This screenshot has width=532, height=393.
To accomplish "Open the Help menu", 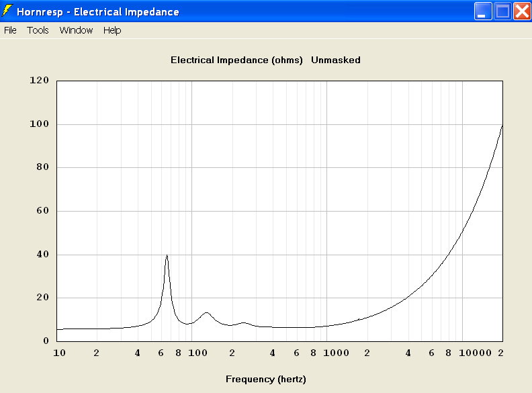I will click(x=112, y=30).
